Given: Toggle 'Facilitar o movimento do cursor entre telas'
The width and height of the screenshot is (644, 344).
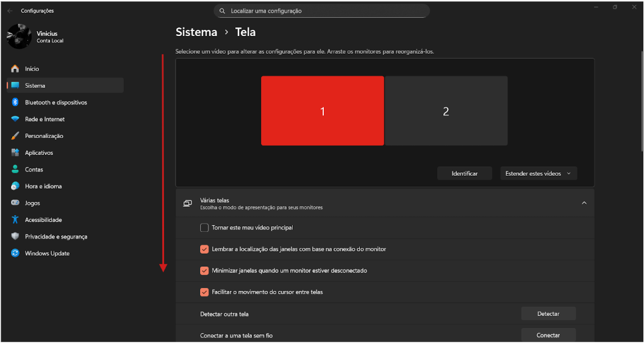Looking at the screenshot, I should tap(204, 292).
